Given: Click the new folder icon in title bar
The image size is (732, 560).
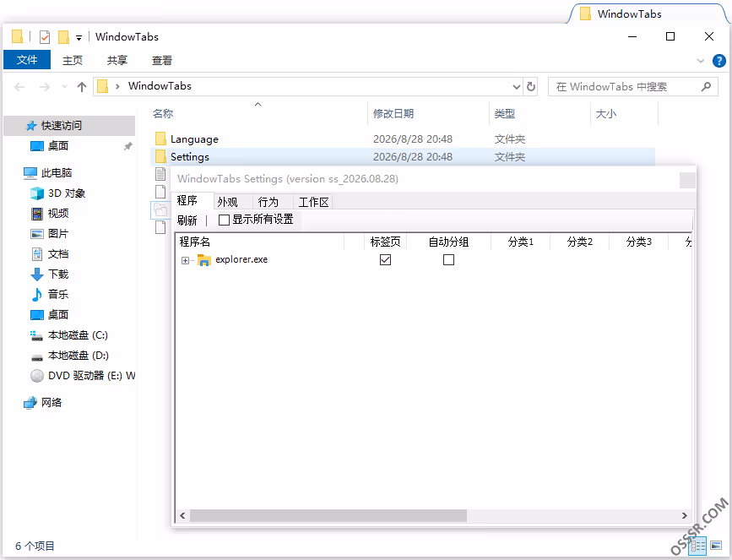Looking at the screenshot, I should pyautogui.click(x=63, y=37).
